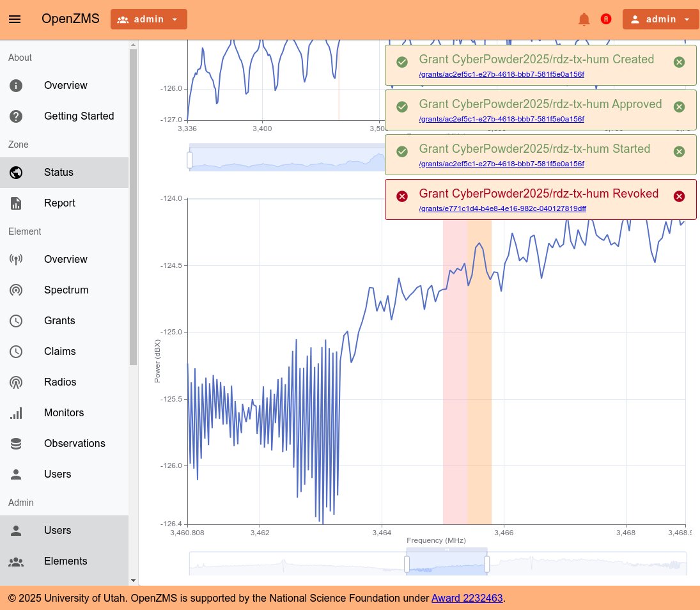This screenshot has height=610, width=700.
Task: Click left handle of lower chart range slider
Action: pos(407,564)
